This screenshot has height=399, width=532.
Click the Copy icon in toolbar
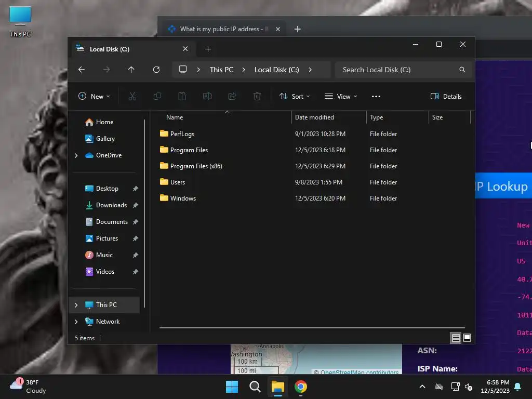coord(157,96)
